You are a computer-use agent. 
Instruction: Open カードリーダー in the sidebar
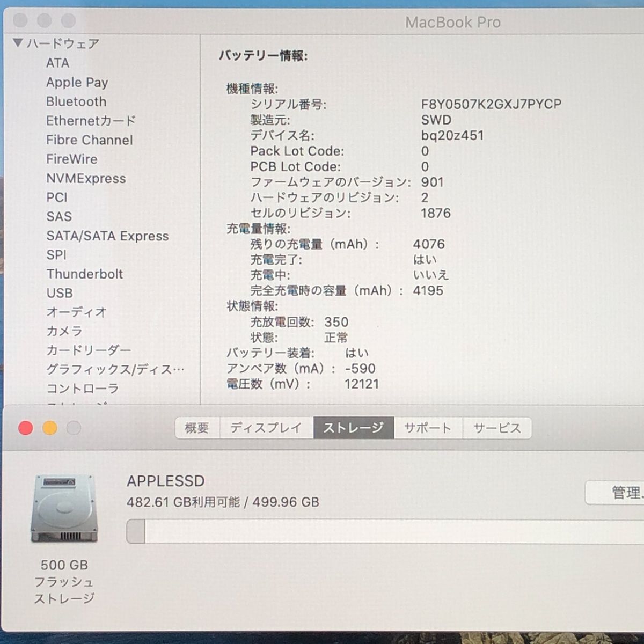(89, 350)
